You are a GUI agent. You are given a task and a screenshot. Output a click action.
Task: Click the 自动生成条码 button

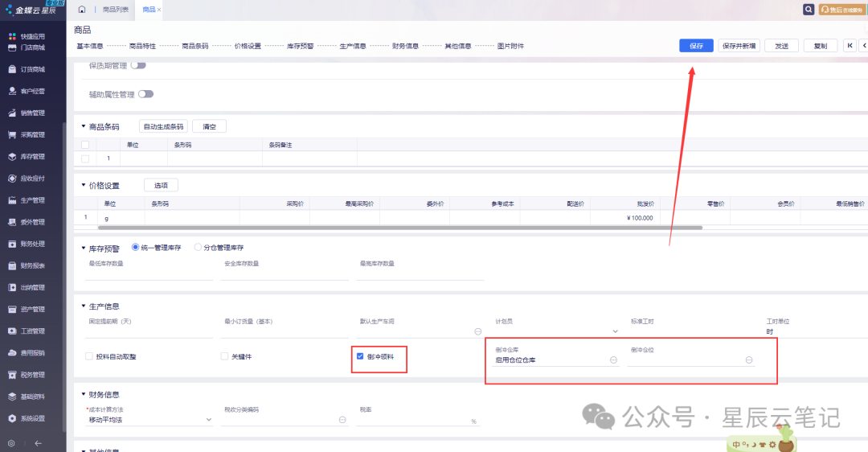point(163,126)
